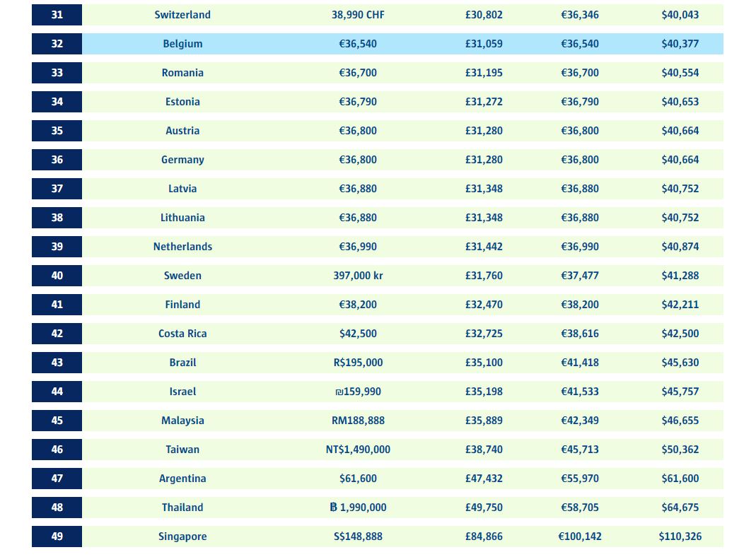Viewport: 756px width, 557px height.
Task: Click Thailand's ฿ 1,990,000 price
Action: 358,508
